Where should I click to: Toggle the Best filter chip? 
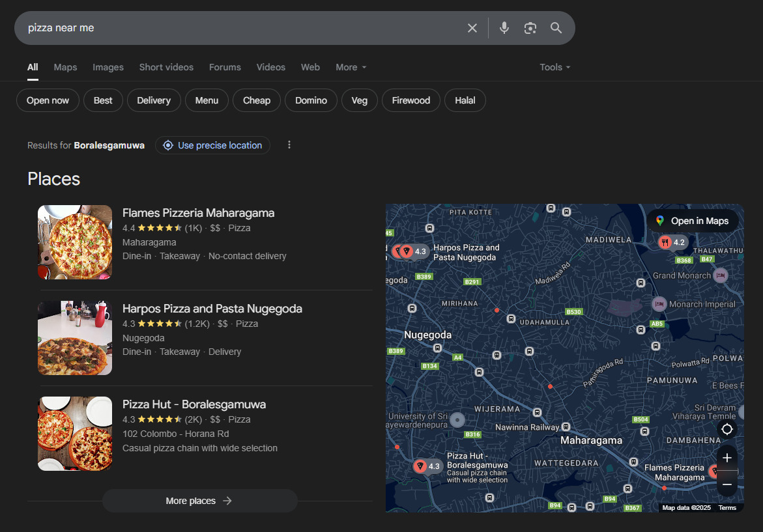click(x=103, y=101)
